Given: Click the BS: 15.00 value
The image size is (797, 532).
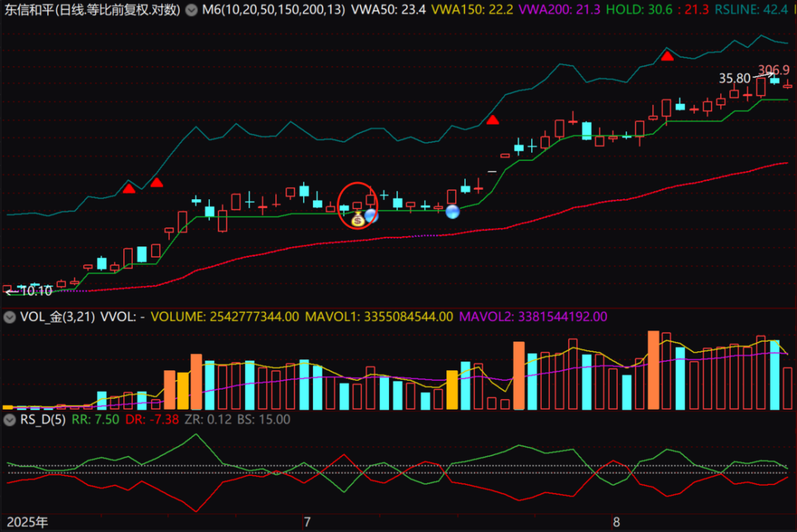Looking at the screenshot, I should [263, 420].
